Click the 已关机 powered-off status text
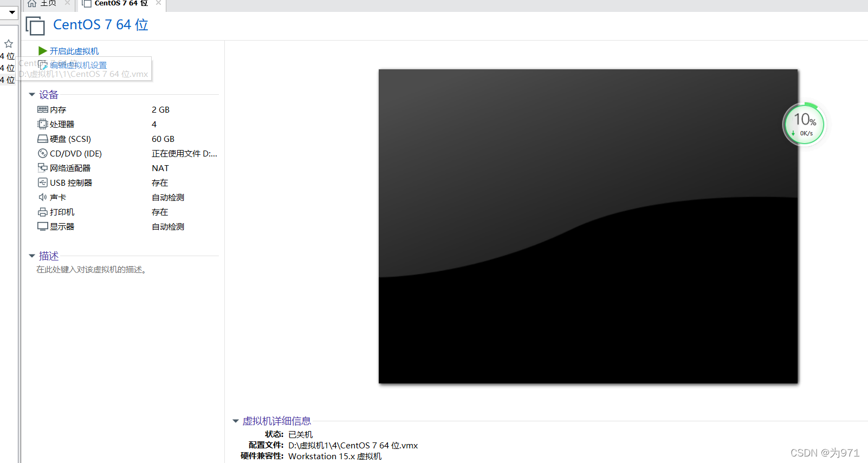This screenshot has width=868, height=463. click(301, 434)
